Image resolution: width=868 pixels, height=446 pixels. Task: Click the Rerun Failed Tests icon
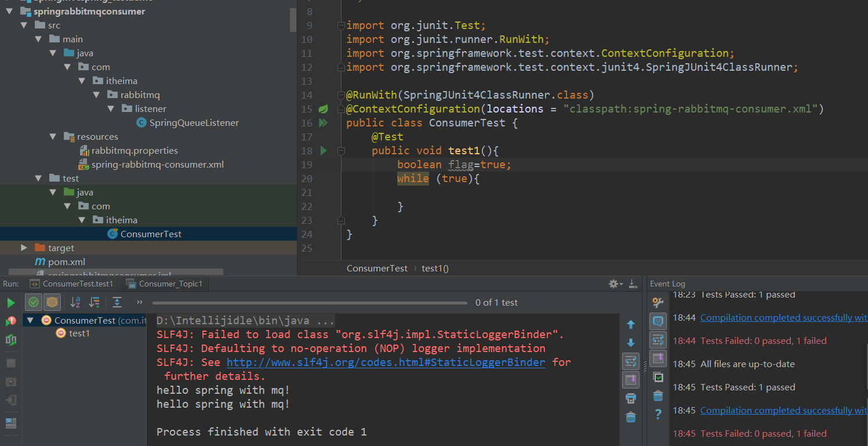(x=11, y=321)
